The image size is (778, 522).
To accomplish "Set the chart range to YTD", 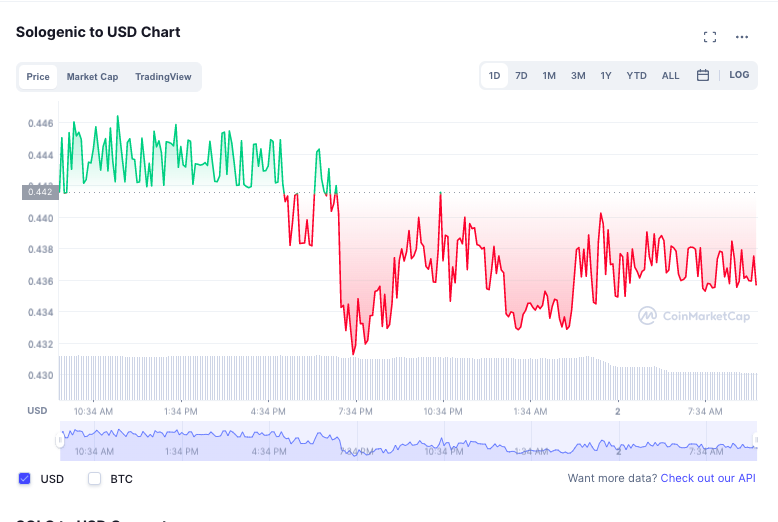I will pyautogui.click(x=636, y=75).
